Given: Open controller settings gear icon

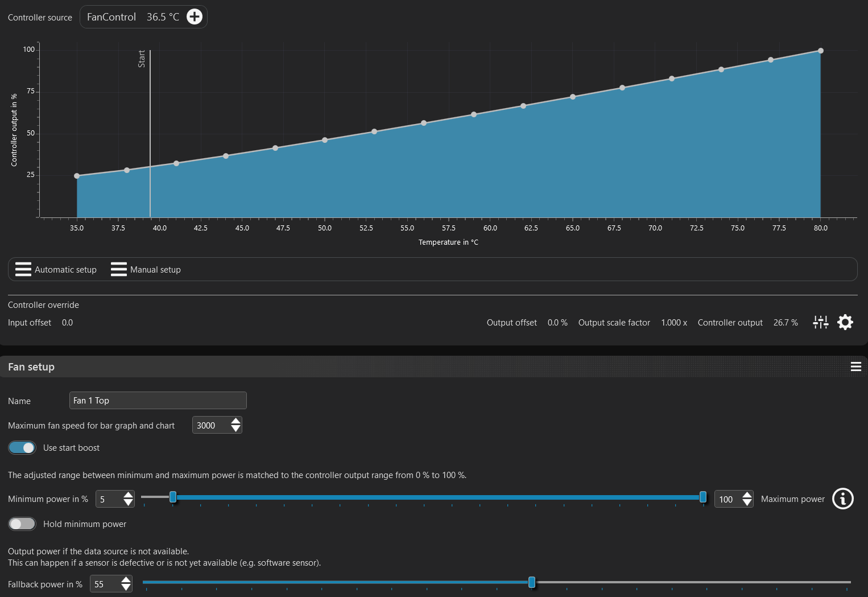Looking at the screenshot, I should tap(845, 322).
